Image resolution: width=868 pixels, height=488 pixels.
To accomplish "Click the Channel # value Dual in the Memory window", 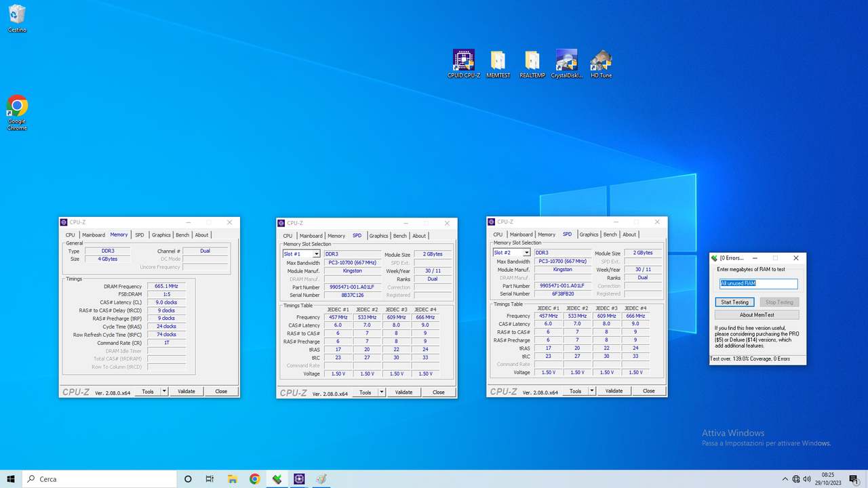I will pos(205,251).
